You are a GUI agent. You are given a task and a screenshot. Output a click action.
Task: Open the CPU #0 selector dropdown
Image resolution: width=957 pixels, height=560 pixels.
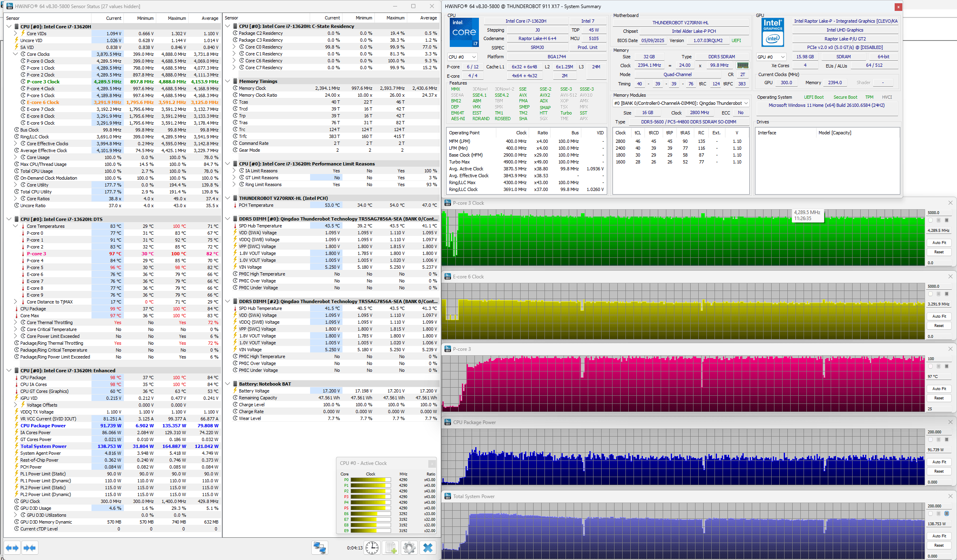(462, 57)
